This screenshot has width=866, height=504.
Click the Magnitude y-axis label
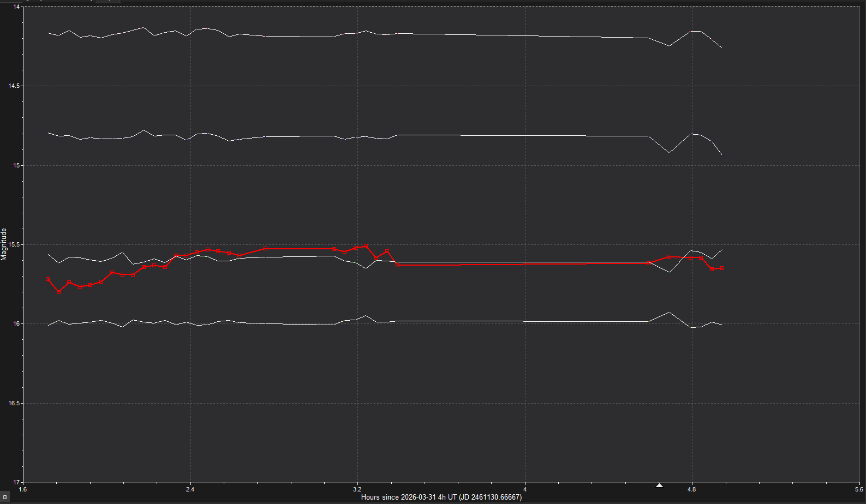4,244
